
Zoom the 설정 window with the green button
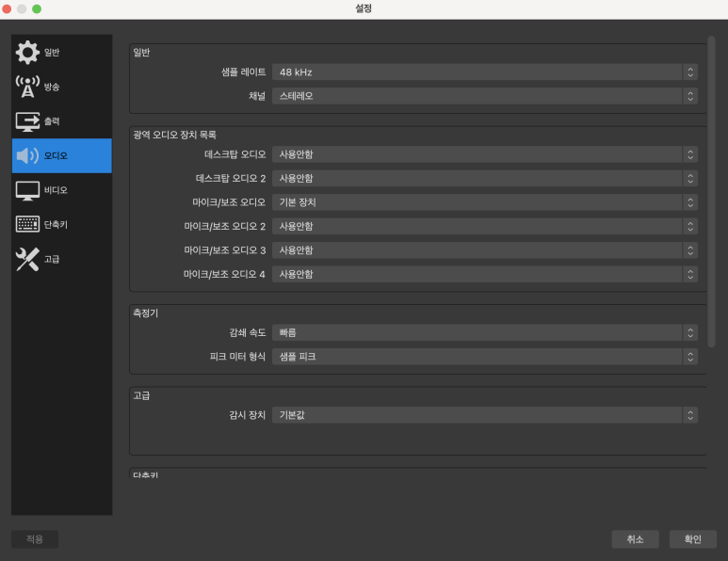click(x=37, y=8)
